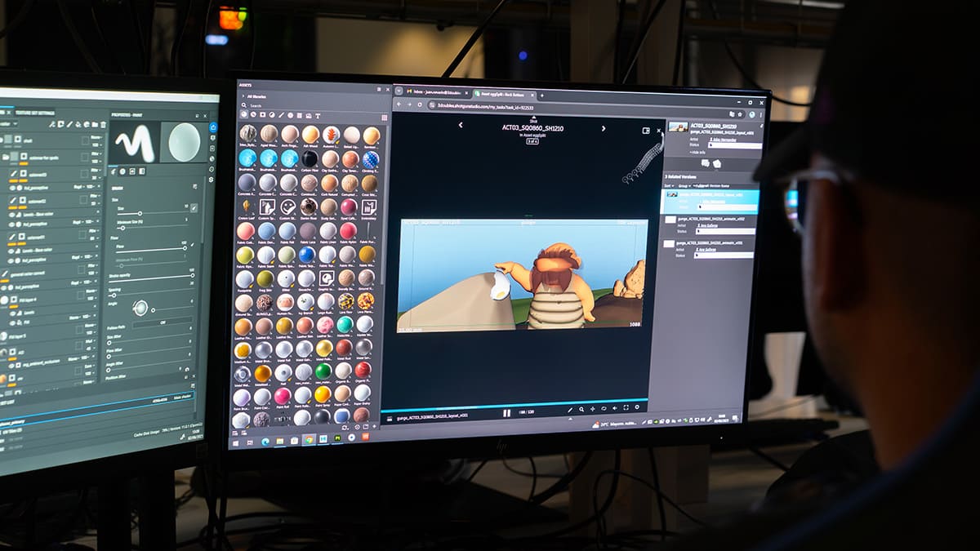Switch to Chrome on the taskbar
980x551 pixels.
point(309,439)
